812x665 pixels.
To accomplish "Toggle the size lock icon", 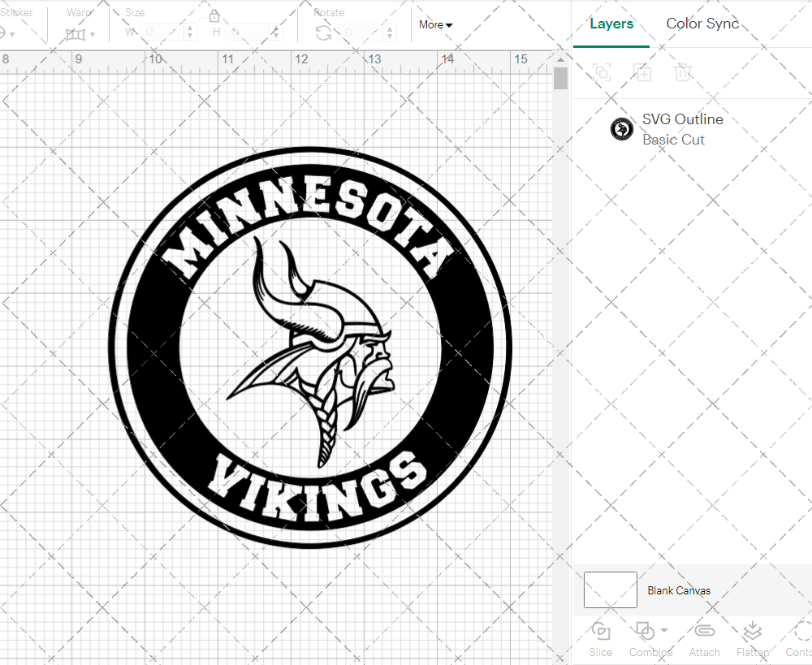I will point(214,15).
